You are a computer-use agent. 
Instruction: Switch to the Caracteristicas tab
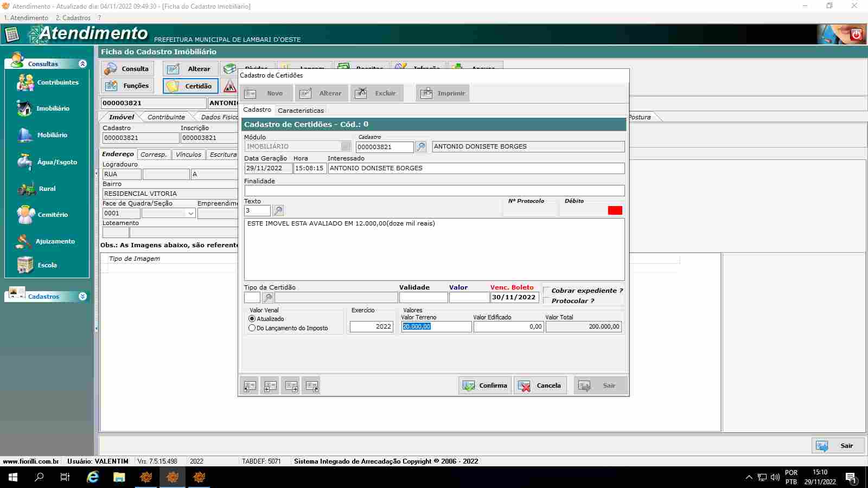pyautogui.click(x=301, y=110)
